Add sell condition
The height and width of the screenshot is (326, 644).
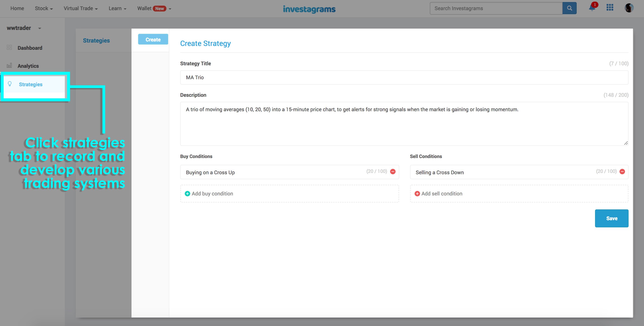(519, 193)
